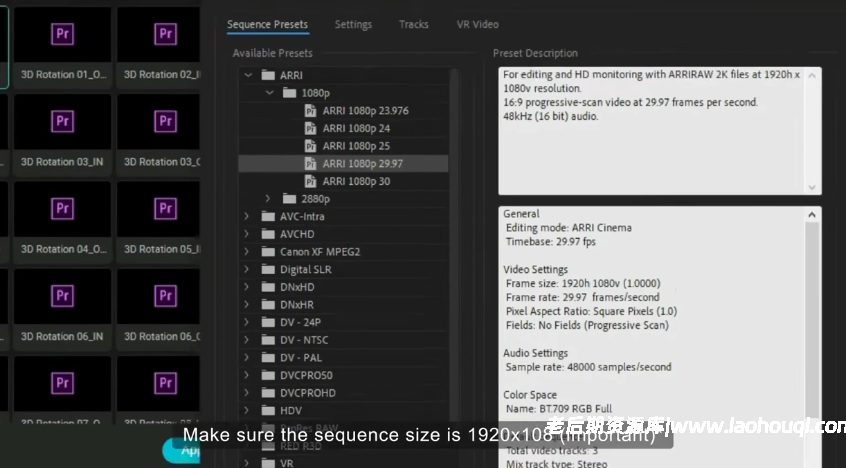Screen dimensions: 846x468
Task: Open the VR Video tab
Action: [x=477, y=24]
